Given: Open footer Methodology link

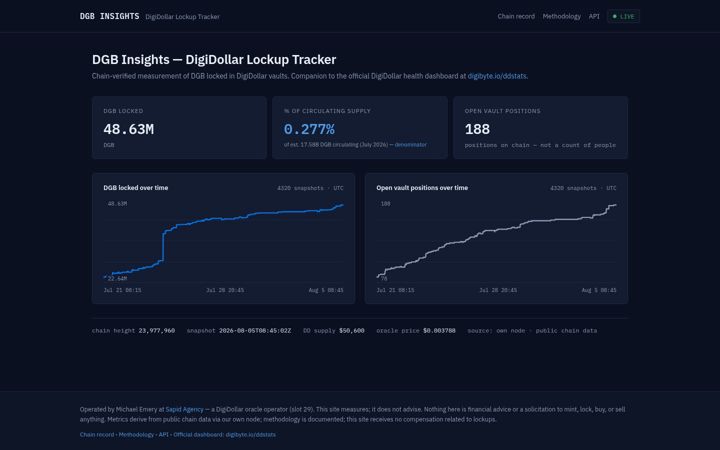Looking at the screenshot, I should 136,434.
